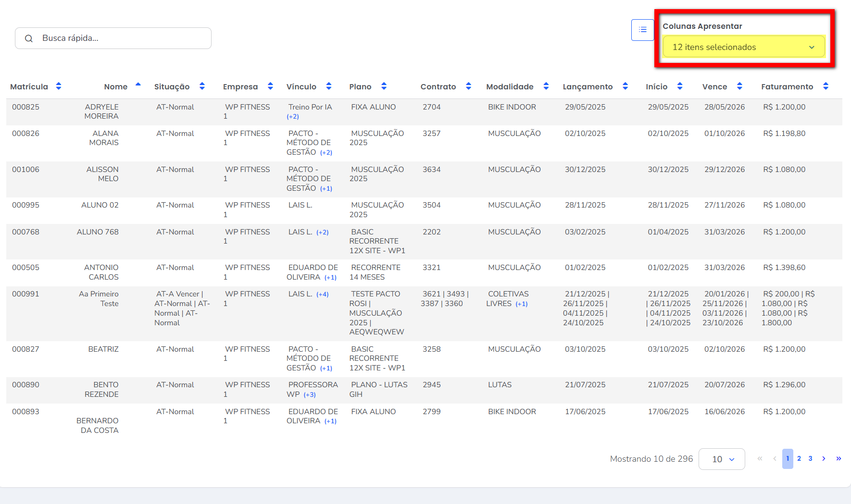Click sort icon next to Situação
This screenshot has height=504, width=851.
tap(202, 86)
